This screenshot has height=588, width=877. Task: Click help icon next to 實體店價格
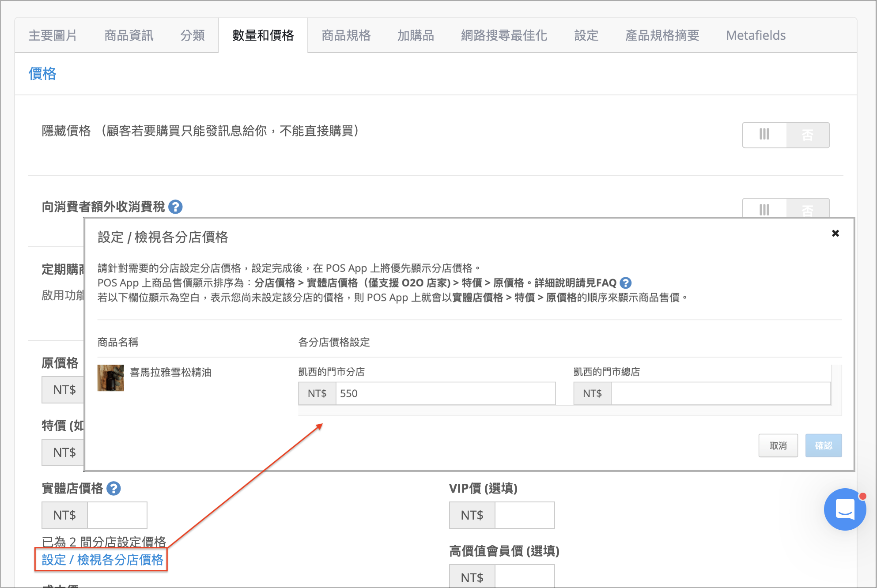[113, 488]
